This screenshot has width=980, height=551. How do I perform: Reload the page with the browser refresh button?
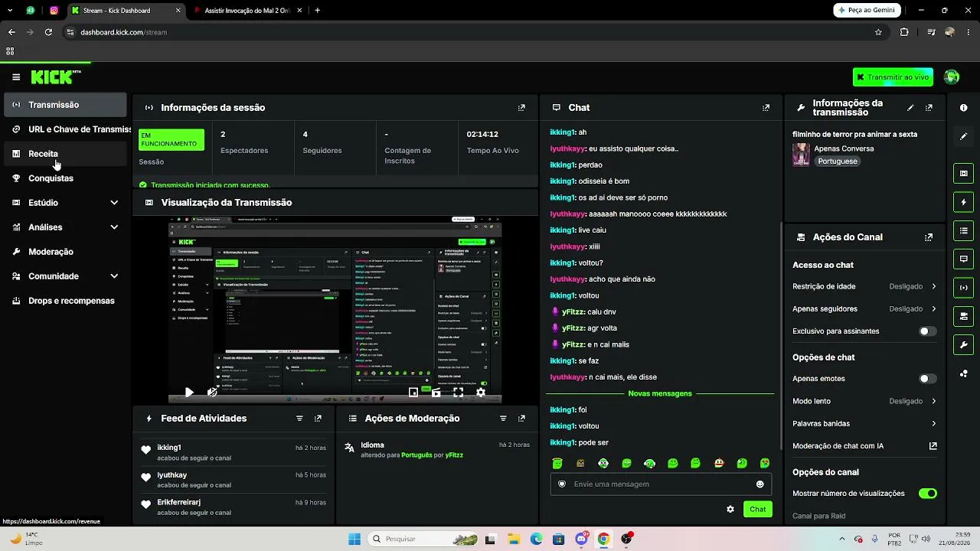coord(48,32)
